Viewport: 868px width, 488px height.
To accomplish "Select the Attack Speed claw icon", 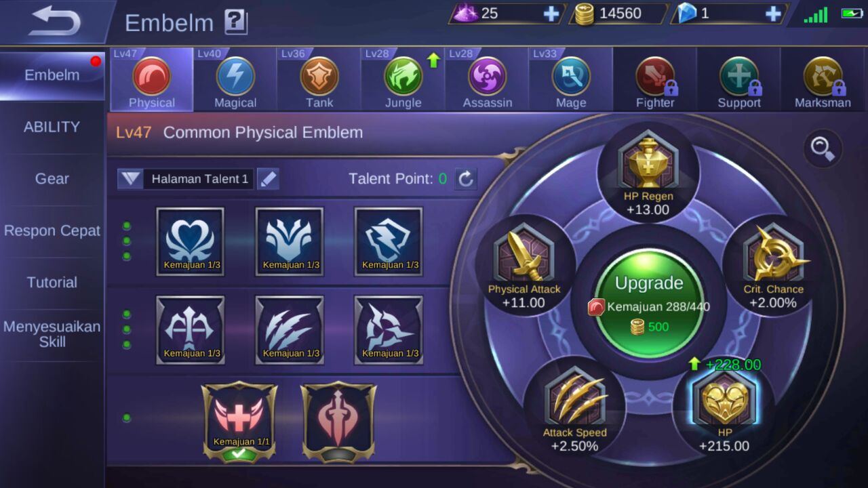I will click(x=575, y=396).
